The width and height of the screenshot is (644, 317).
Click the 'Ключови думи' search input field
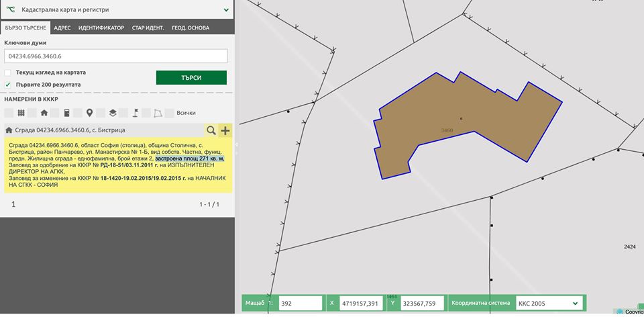[116, 56]
